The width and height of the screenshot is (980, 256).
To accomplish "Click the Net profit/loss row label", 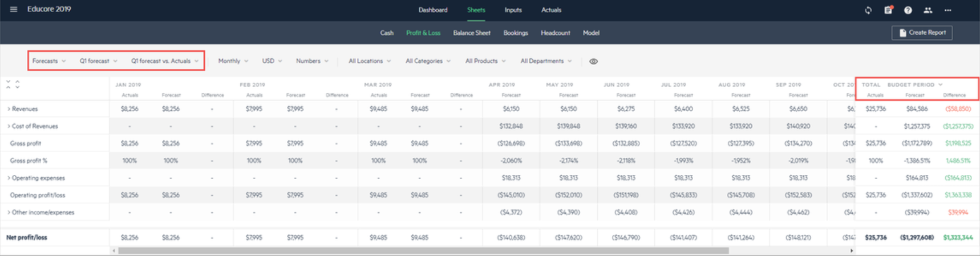I will (27, 237).
